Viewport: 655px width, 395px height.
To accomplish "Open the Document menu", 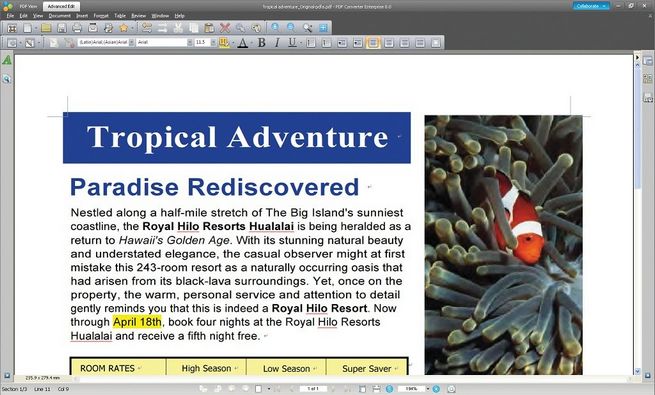I will [59, 16].
